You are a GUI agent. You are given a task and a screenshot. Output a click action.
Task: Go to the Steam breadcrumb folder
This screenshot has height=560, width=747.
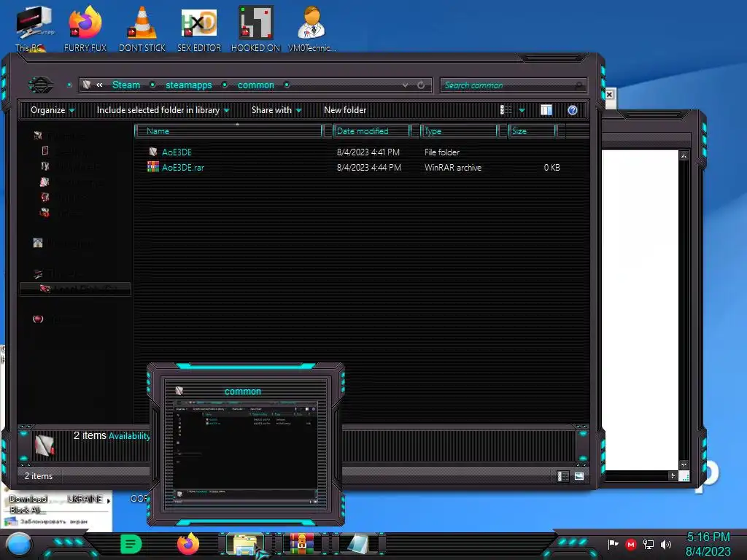pos(125,85)
